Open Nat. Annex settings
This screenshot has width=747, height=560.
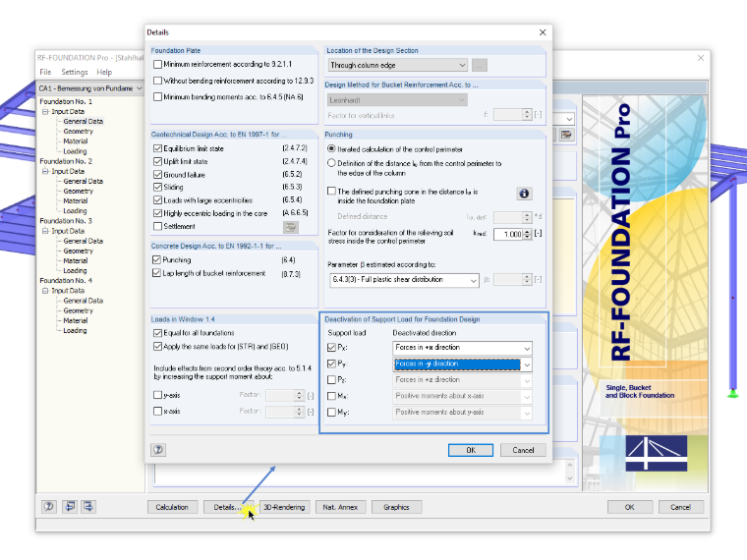340,507
